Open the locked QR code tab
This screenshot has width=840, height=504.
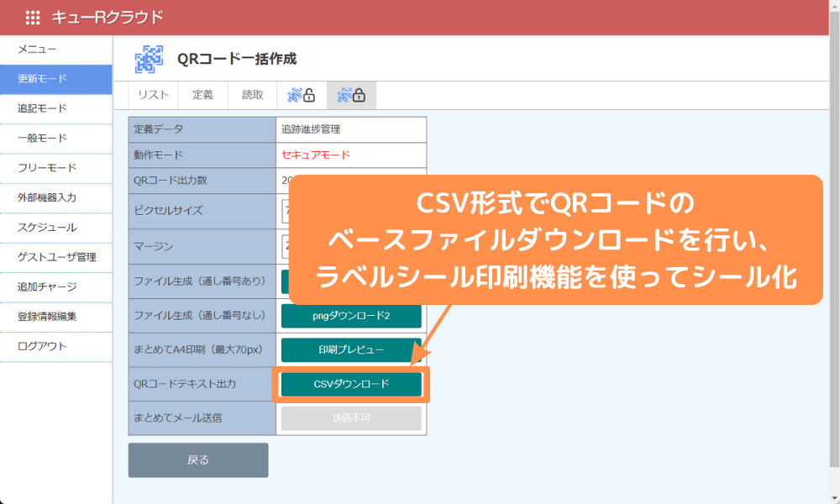(351, 95)
